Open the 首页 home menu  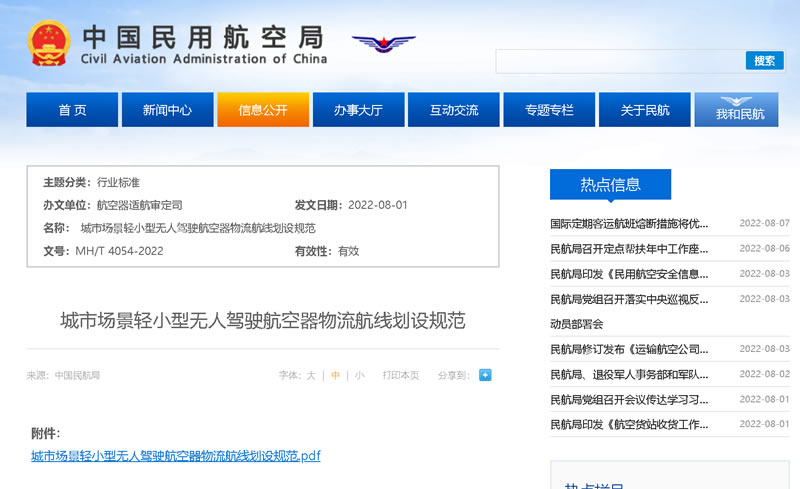[72, 110]
